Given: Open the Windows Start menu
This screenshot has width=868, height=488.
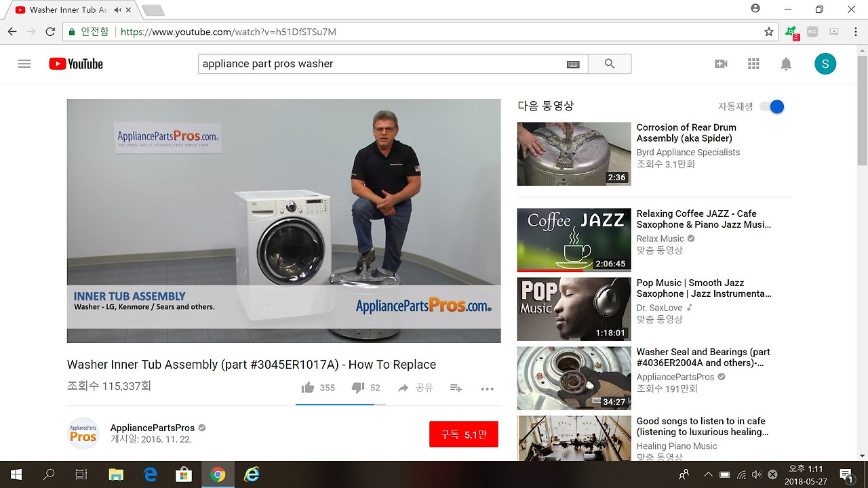Looking at the screenshot, I should pos(16,474).
